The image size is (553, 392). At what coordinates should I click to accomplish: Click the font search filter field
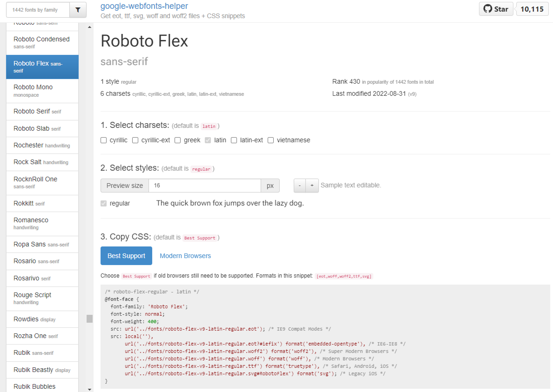(38, 10)
